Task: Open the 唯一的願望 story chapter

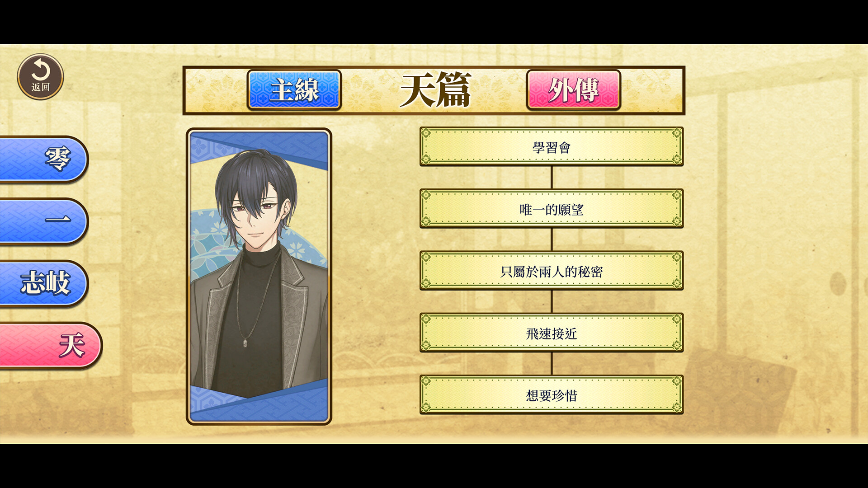Action: click(x=552, y=208)
